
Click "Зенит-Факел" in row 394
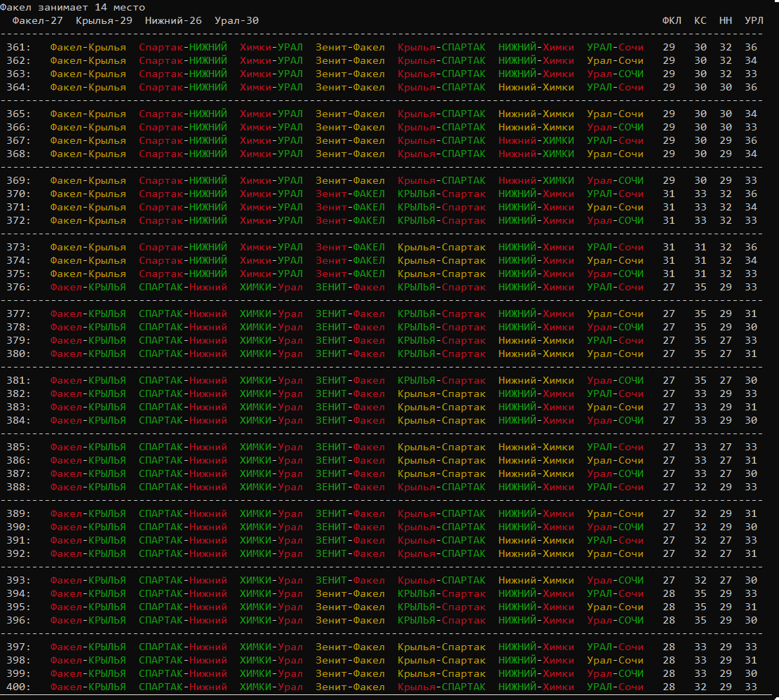tap(351, 594)
